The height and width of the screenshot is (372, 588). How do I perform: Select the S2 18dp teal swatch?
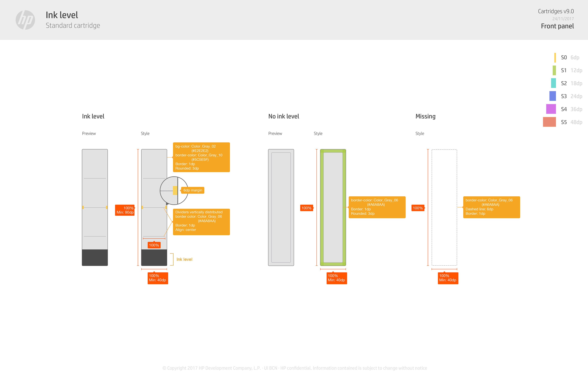pyautogui.click(x=553, y=83)
